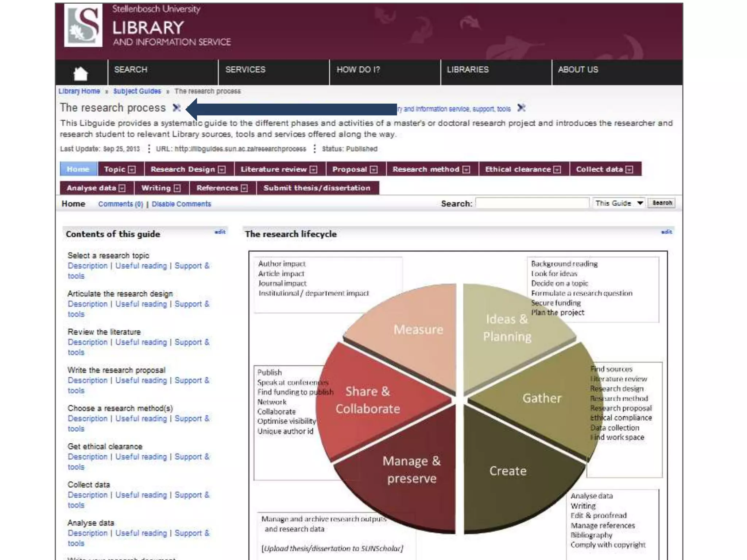Screen dimensions: 747x560
Task: Click the edit icon beside the tags list
Action: 521,108
